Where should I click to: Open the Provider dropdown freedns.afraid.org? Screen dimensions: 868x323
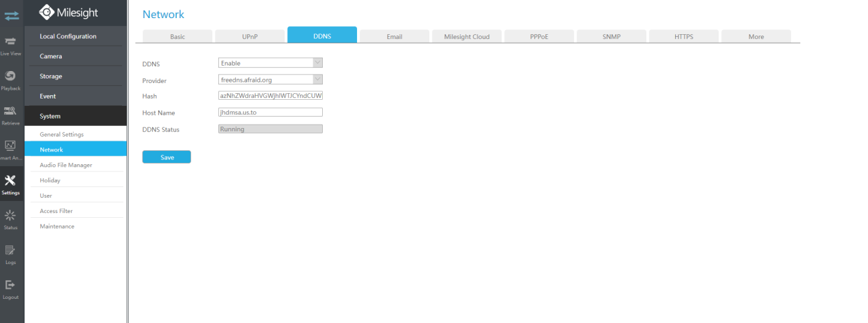271,80
